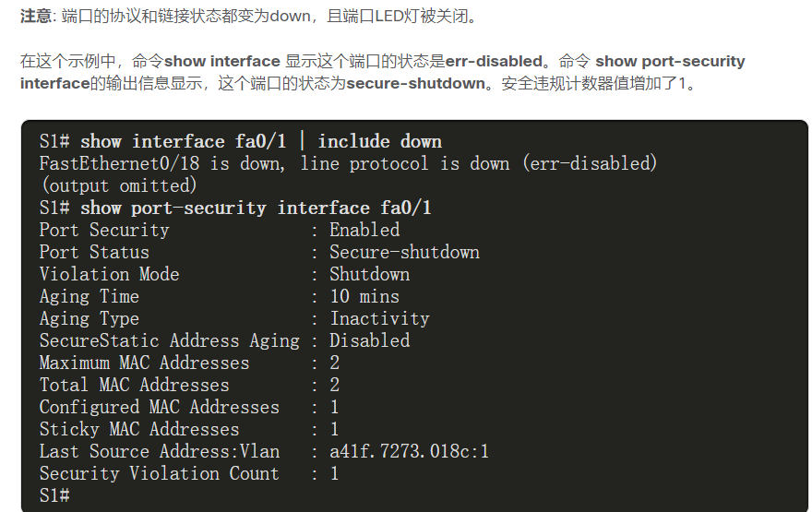Click the "Port Security" label in output
The width and height of the screenshot is (812, 512).
(104, 230)
